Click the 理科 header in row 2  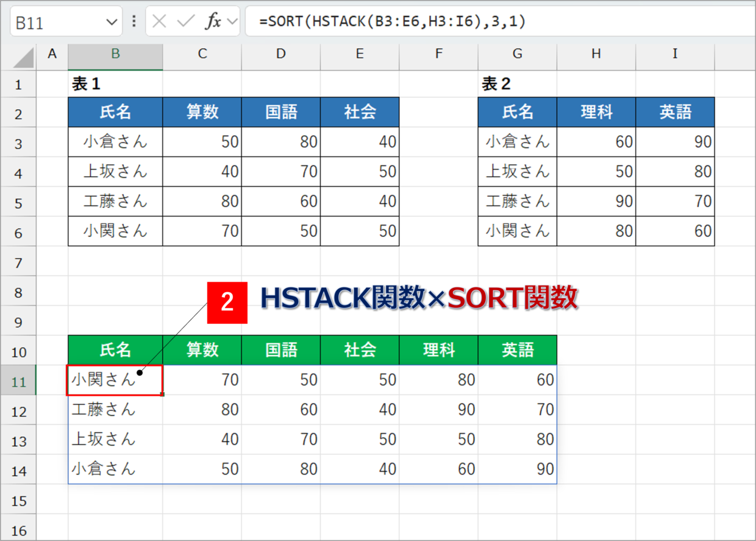[x=596, y=112]
